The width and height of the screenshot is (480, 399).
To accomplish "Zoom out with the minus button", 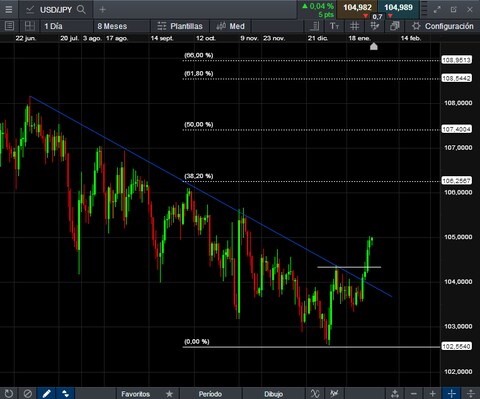I will (414, 394).
